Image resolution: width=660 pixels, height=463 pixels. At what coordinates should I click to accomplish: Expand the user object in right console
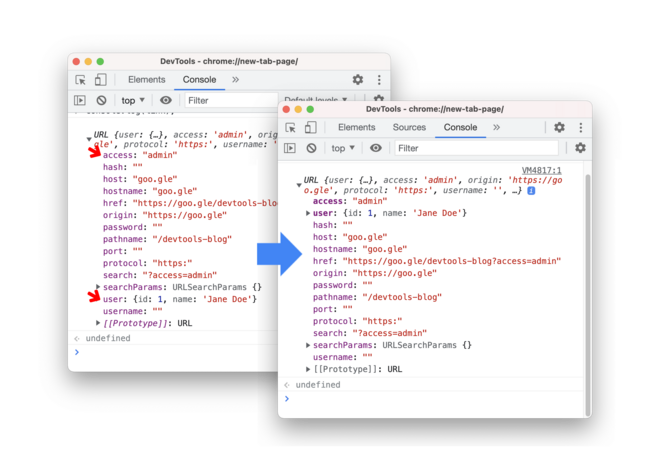(308, 213)
